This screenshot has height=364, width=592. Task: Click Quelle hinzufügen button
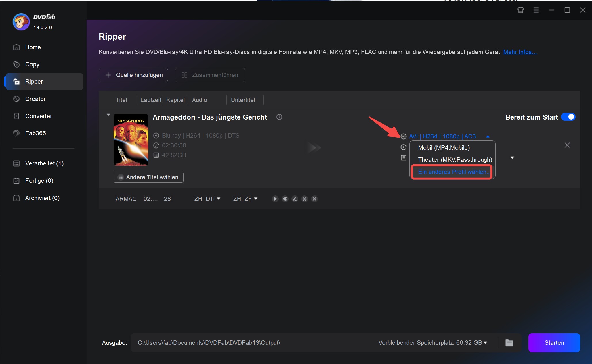click(x=133, y=75)
